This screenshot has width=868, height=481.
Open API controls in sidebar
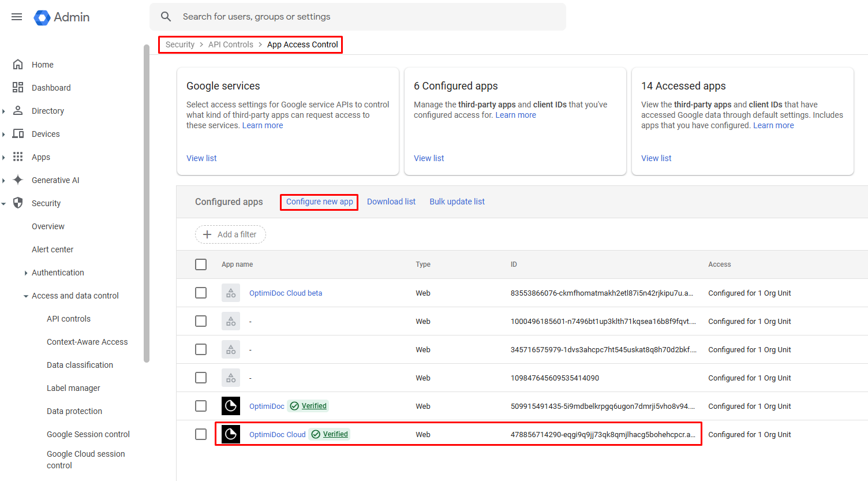pos(69,319)
